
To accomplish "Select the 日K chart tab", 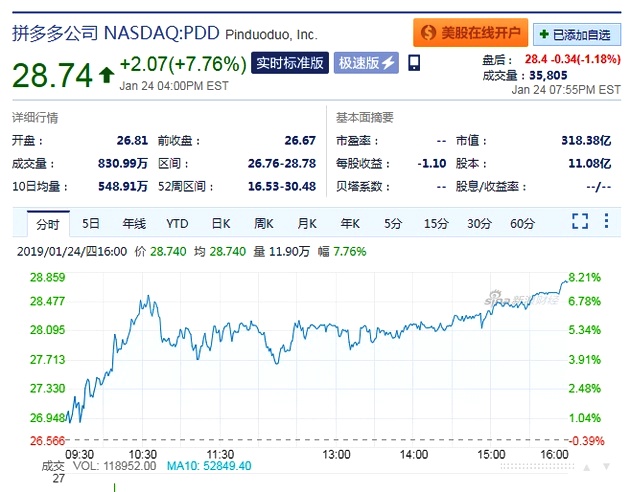I will (x=221, y=223).
